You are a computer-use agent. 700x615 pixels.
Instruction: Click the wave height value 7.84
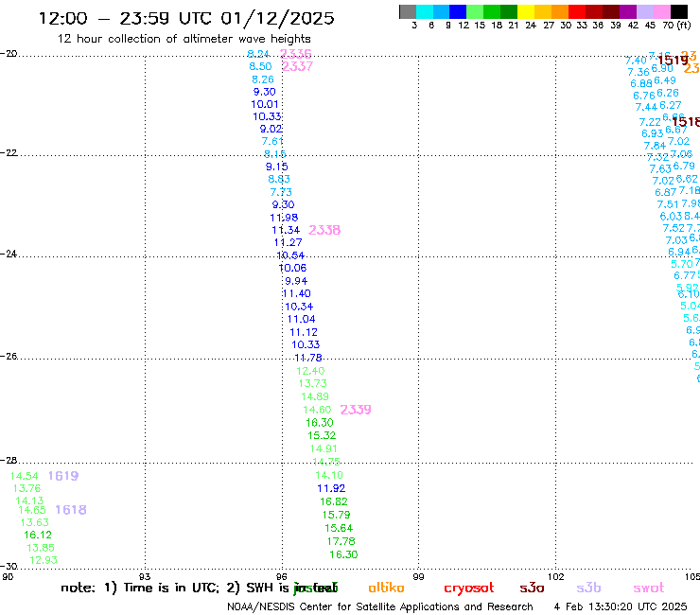tap(655, 146)
